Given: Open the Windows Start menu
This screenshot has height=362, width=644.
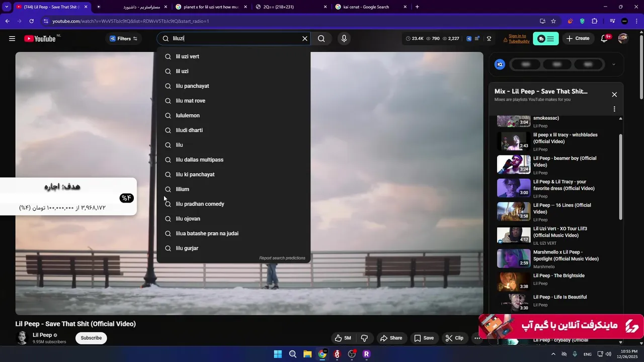Looking at the screenshot, I should (278, 354).
